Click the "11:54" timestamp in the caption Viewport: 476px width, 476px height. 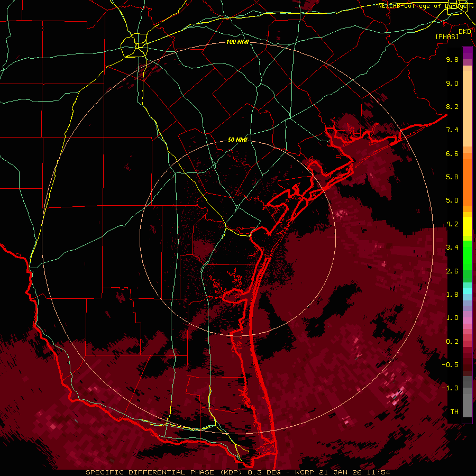(380, 472)
